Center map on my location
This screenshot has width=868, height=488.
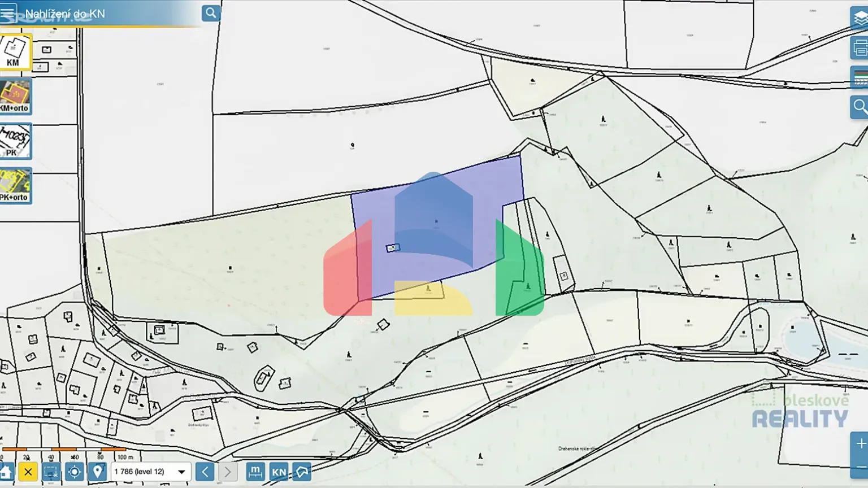(74, 472)
